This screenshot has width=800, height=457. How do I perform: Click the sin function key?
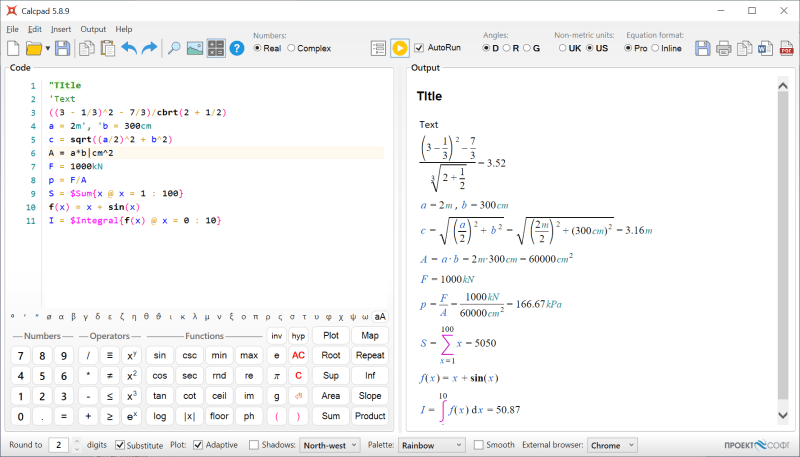(160, 356)
